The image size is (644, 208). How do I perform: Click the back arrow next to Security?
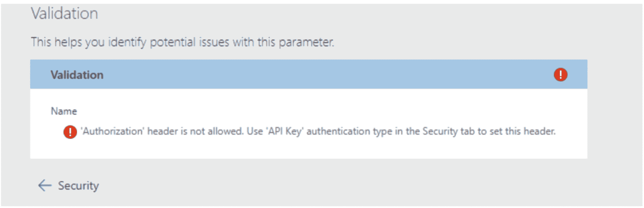pyautogui.click(x=45, y=185)
